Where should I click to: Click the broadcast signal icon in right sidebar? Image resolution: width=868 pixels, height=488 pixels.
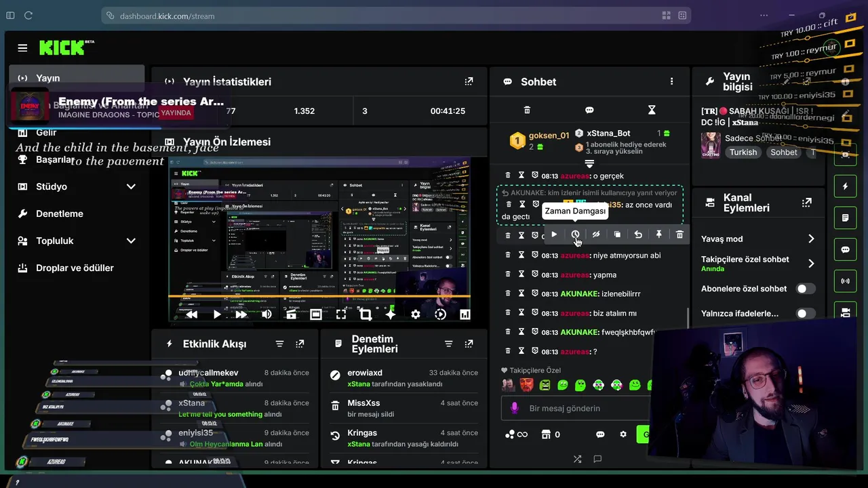coord(845,281)
